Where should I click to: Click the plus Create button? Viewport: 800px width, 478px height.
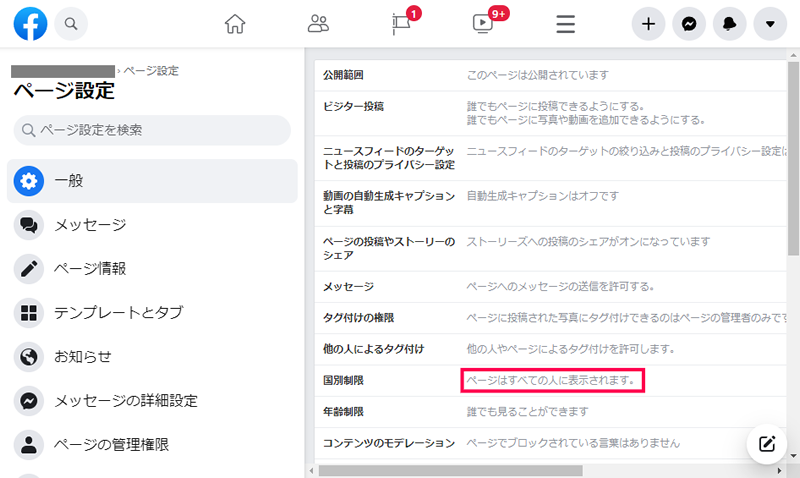[x=648, y=23]
